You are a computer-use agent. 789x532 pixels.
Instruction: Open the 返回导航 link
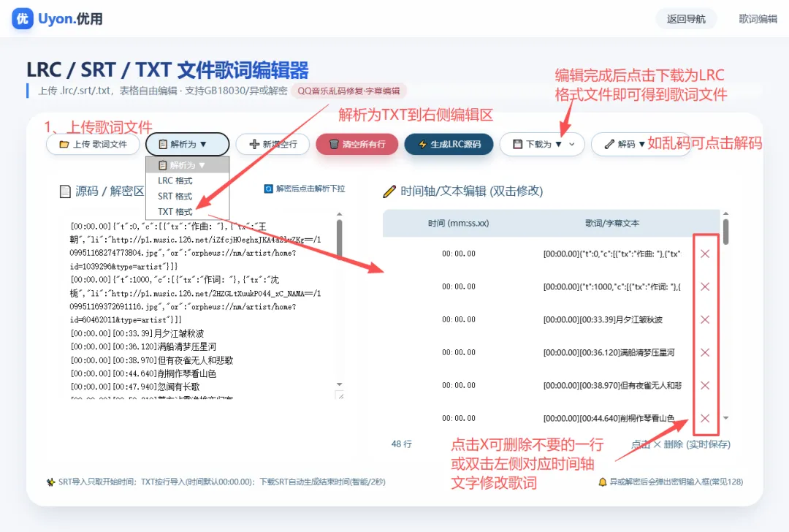click(686, 19)
